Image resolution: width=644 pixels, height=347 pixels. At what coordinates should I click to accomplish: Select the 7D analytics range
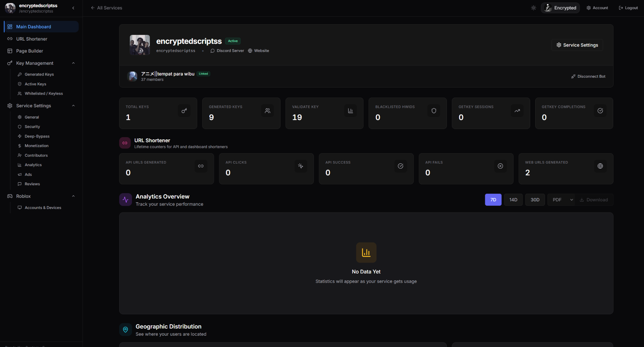[x=493, y=200]
